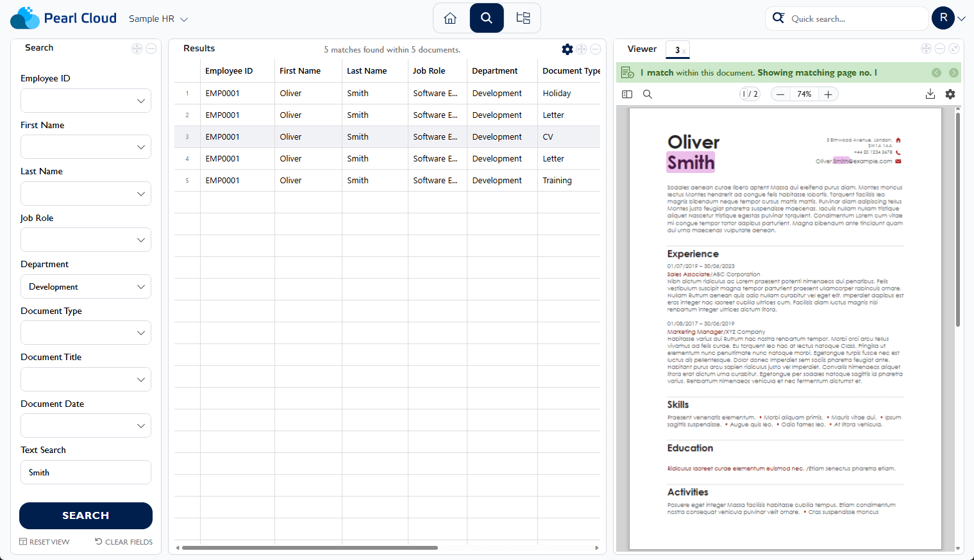Image resolution: width=974 pixels, height=560 pixels.
Task: Click CLEAR FIELDS link
Action: pos(124,542)
